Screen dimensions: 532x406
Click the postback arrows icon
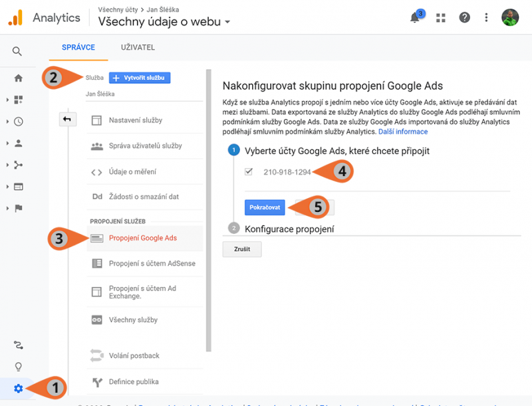tap(96, 355)
